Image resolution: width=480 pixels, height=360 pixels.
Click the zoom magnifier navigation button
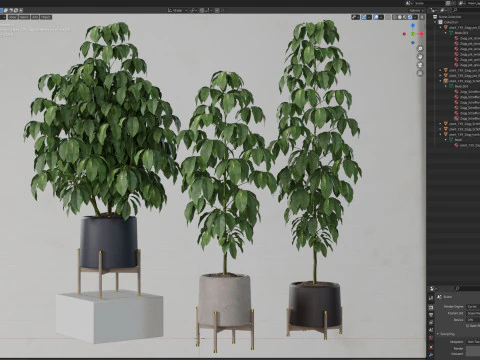(x=420, y=49)
